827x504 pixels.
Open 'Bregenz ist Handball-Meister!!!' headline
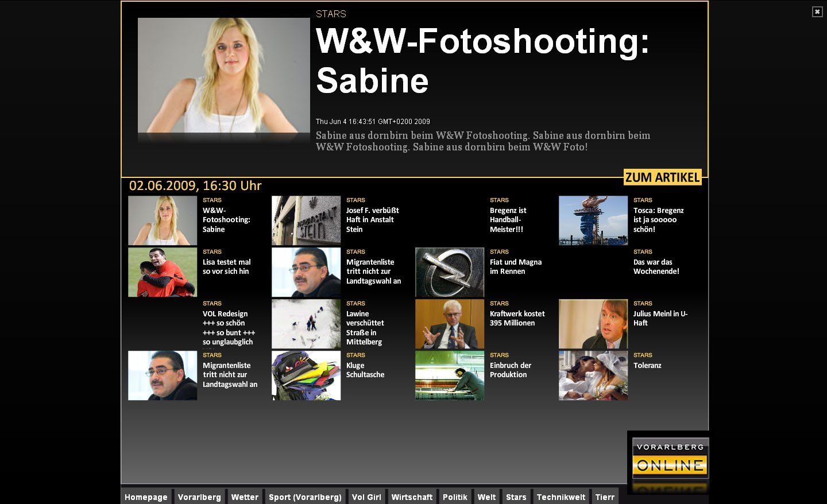(x=508, y=220)
